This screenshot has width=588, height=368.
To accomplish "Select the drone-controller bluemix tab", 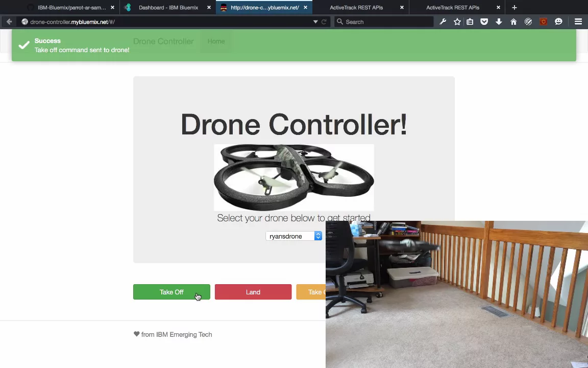I will tap(264, 8).
